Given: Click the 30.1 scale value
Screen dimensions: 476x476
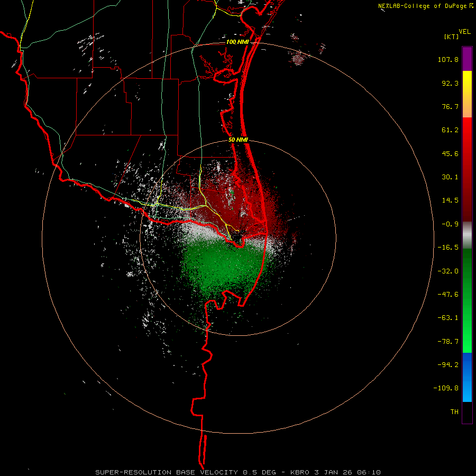Looking at the screenshot, I should point(450,177).
